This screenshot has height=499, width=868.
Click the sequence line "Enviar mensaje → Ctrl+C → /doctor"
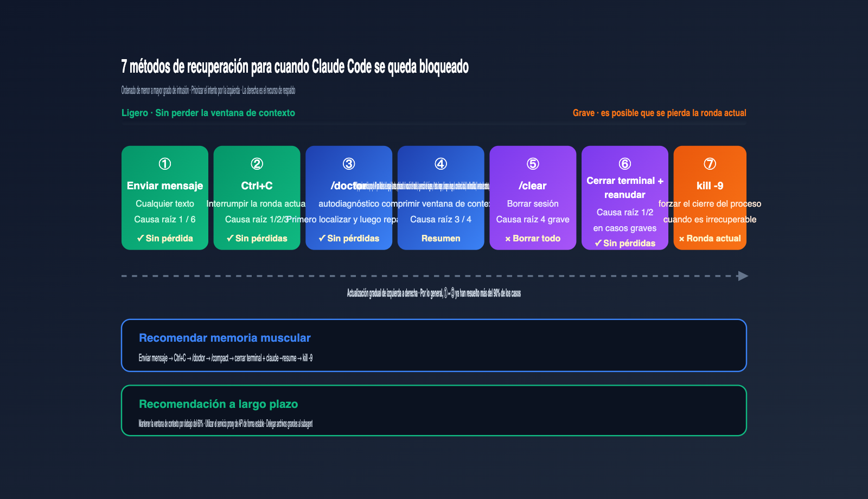[x=226, y=358]
